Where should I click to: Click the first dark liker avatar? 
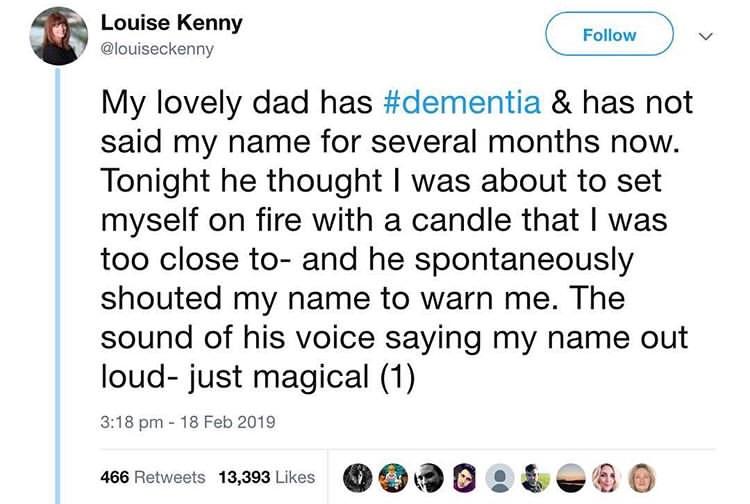tap(355, 477)
